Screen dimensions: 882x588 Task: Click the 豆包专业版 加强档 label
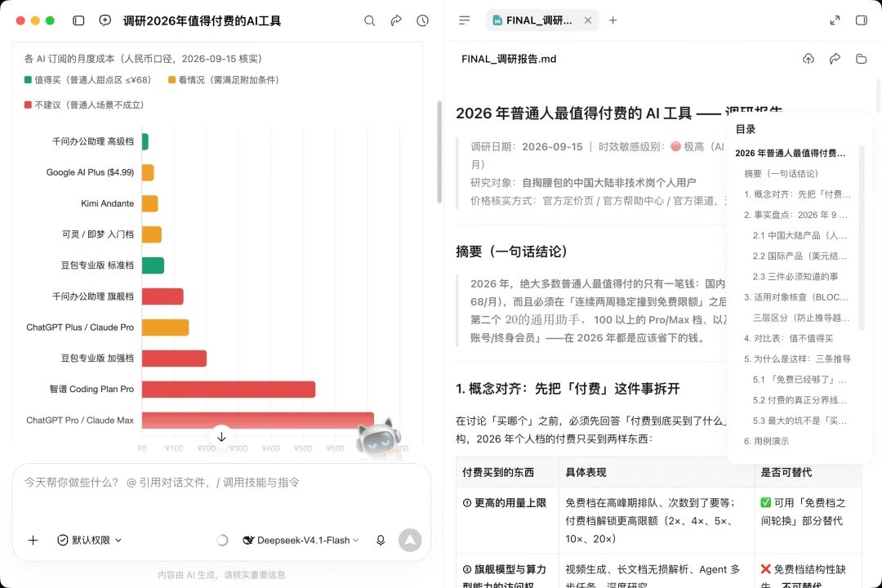97,359
